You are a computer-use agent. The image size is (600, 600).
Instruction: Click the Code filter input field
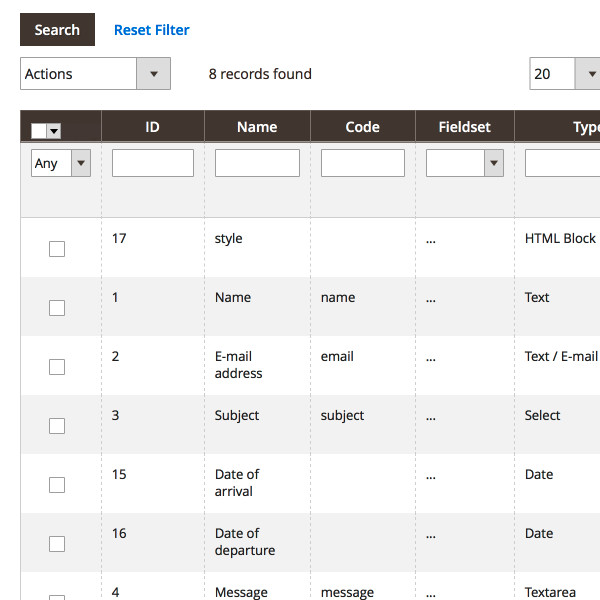tap(363, 163)
